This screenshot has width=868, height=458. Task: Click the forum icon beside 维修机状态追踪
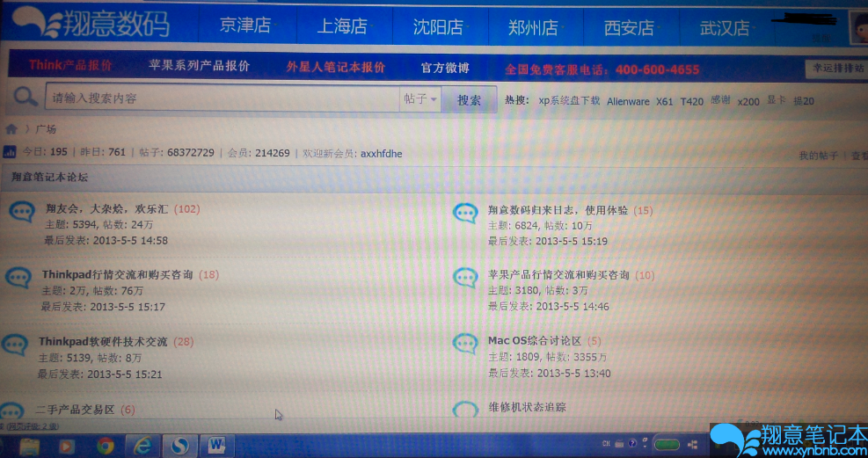tap(465, 410)
